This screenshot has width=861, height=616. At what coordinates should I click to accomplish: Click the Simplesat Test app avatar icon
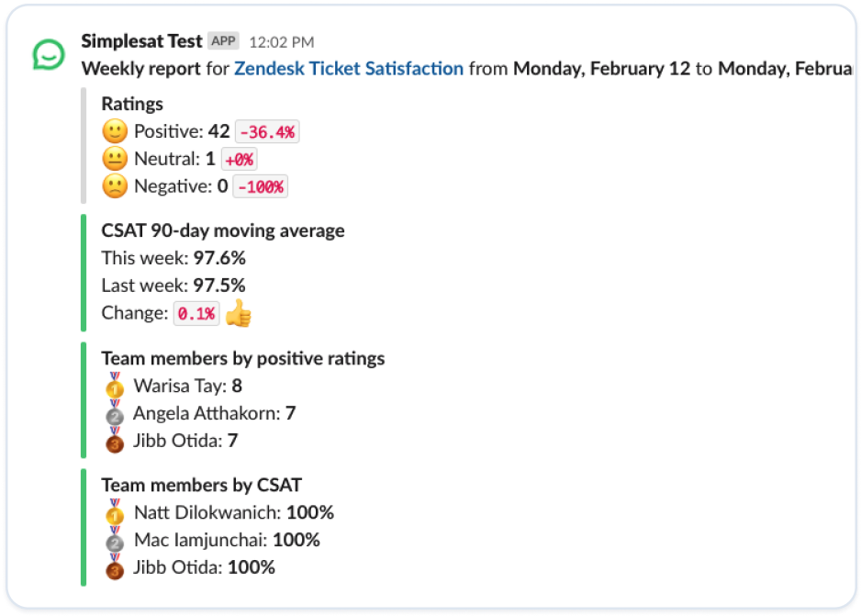click(x=49, y=54)
